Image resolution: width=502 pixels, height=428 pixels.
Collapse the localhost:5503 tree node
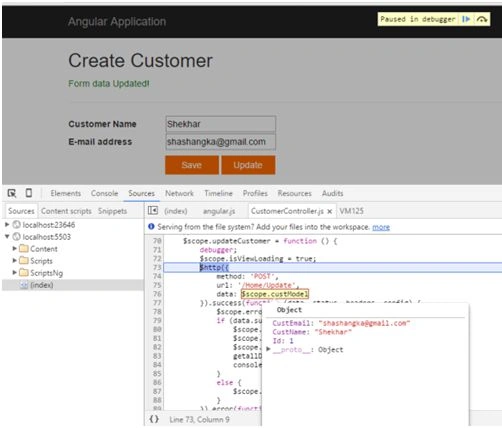(x=7, y=237)
